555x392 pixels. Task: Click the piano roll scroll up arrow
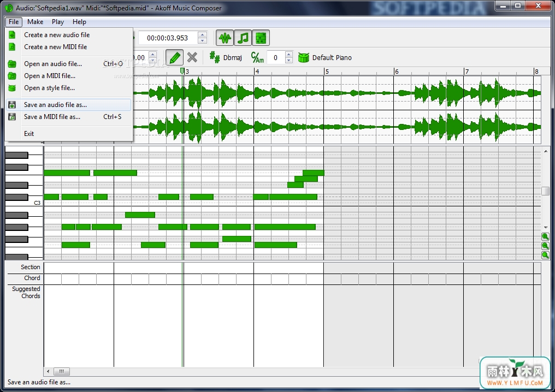(546, 151)
